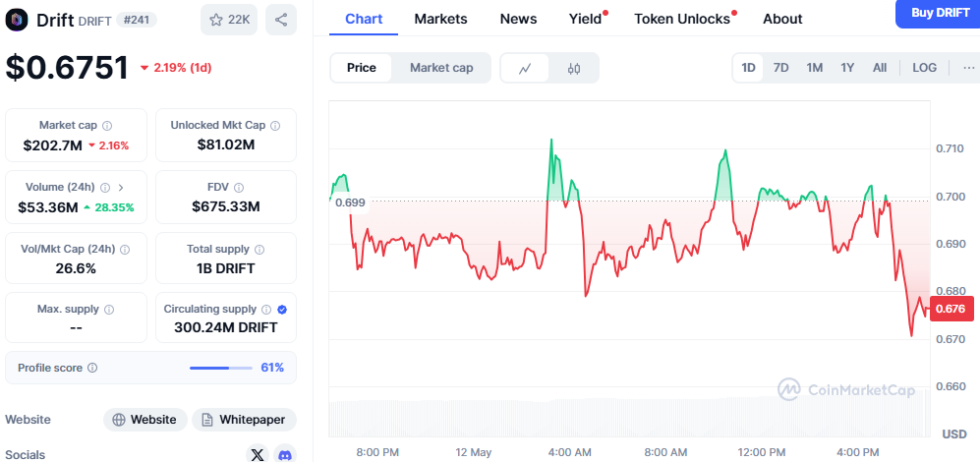Viewport: 980px width, 462px height.
Task: Open the share icon button
Action: (x=280, y=20)
